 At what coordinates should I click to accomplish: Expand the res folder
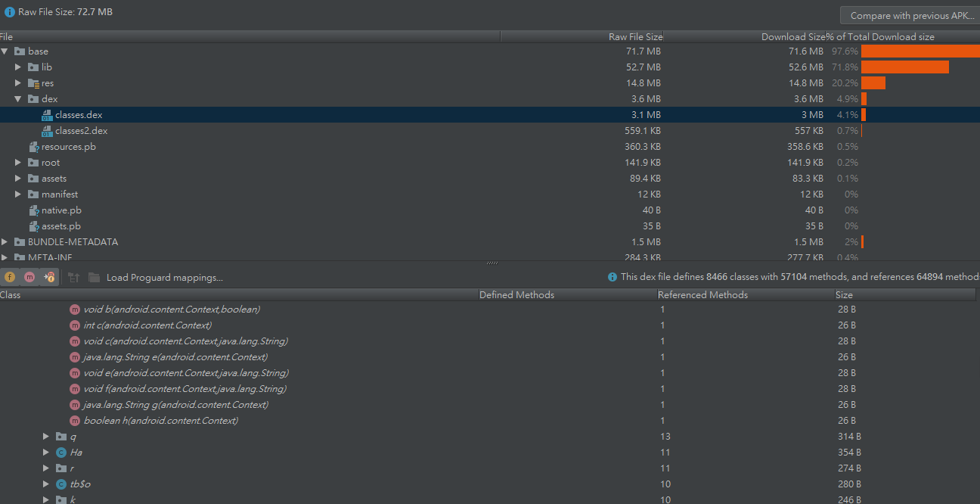[18, 83]
